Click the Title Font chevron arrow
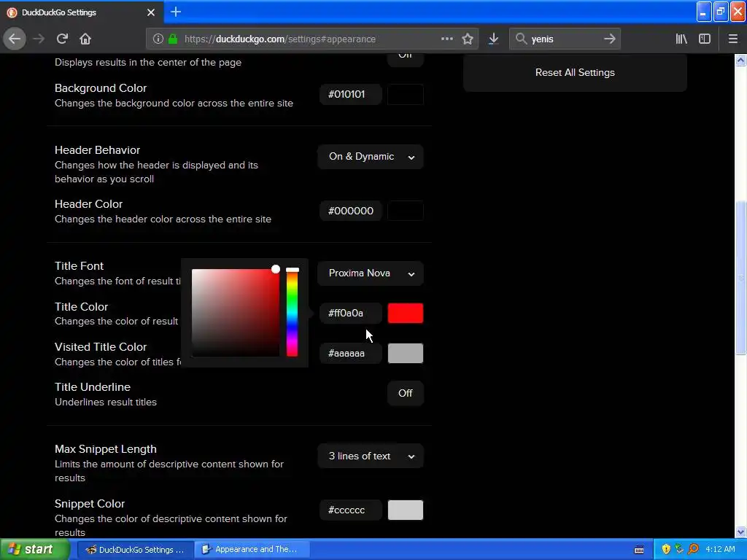747x560 pixels. [411, 274]
